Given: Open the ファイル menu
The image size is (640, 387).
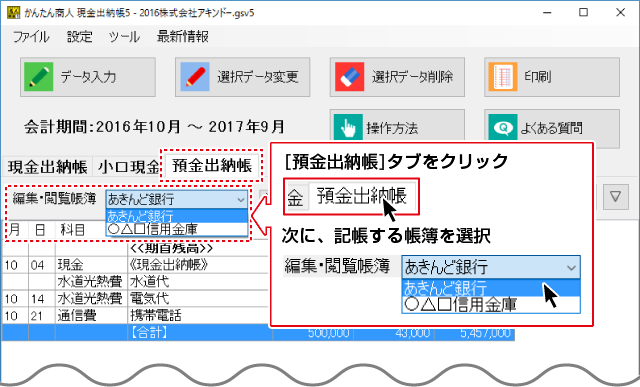Looking at the screenshot, I should (x=31, y=37).
